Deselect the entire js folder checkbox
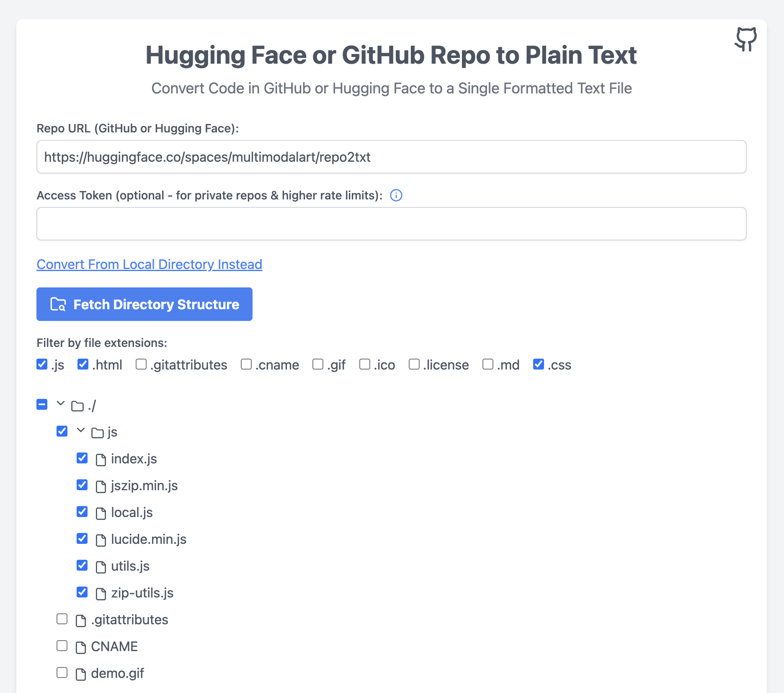784x693 pixels. point(62,431)
